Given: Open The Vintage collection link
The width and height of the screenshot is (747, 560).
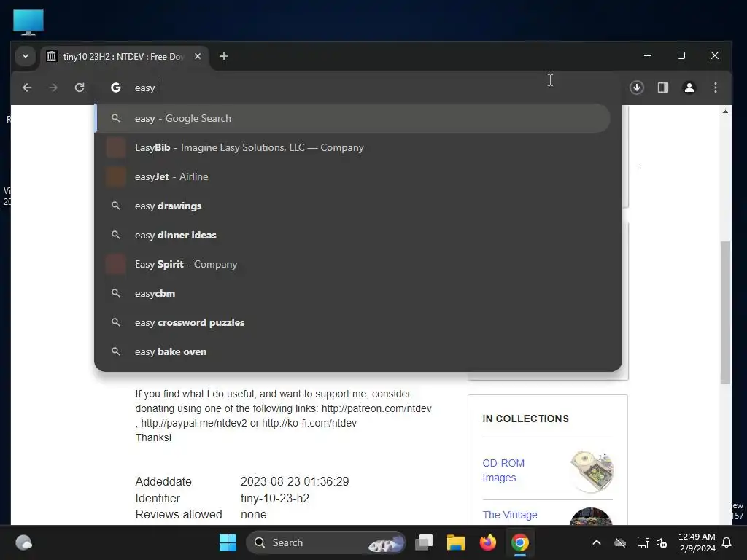Looking at the screenshot, I should (x=510, y=515).
